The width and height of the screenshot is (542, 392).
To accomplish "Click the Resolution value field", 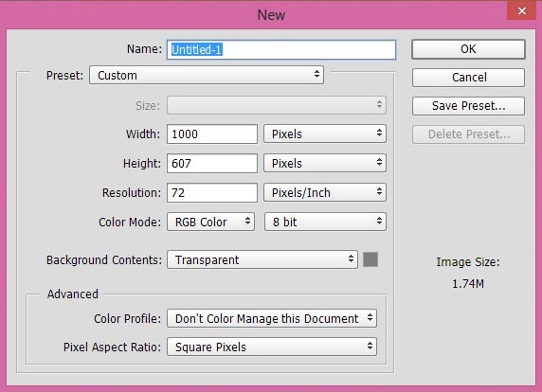I will pyautogui.click(x=212, y=192).
